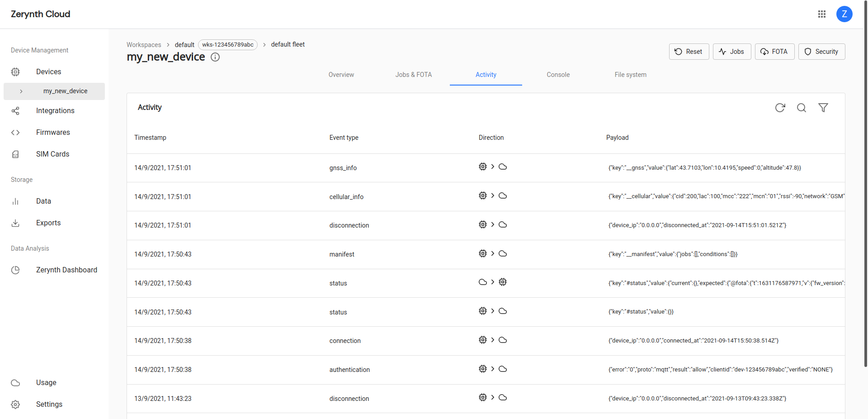Click the authentication event type cell
This screenshot has height=419, width=868.
point(349,370)
